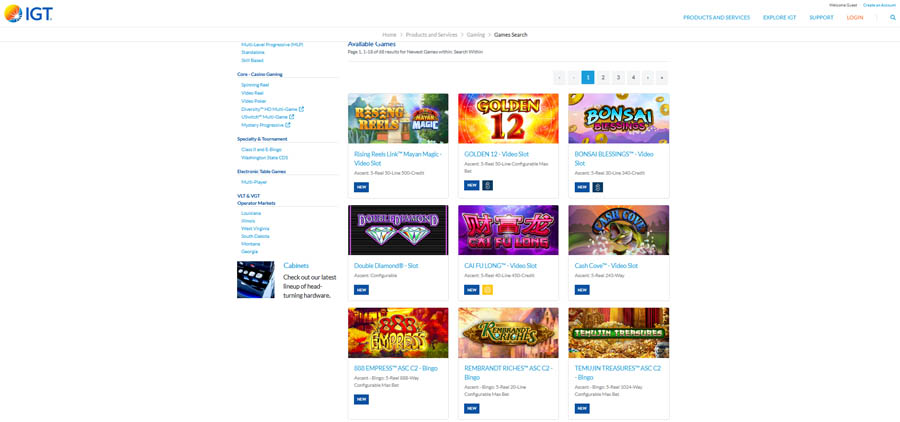Click the yellow icon beside CAI FU LONG's NEW badge
The width and height of the screenshot is (900, 422).
[x=487, y=290]
